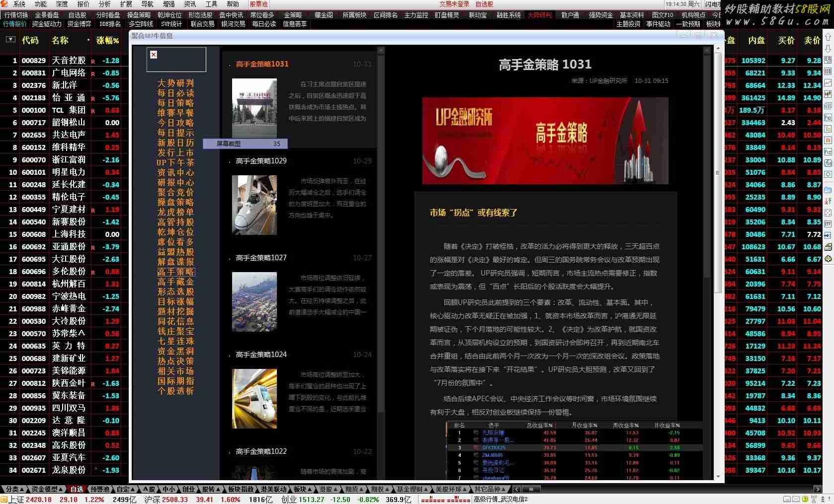This screenshot has height=504, width=834.
Task: Click the up arrow icon in right toolbar
Action: click(828, 37)
